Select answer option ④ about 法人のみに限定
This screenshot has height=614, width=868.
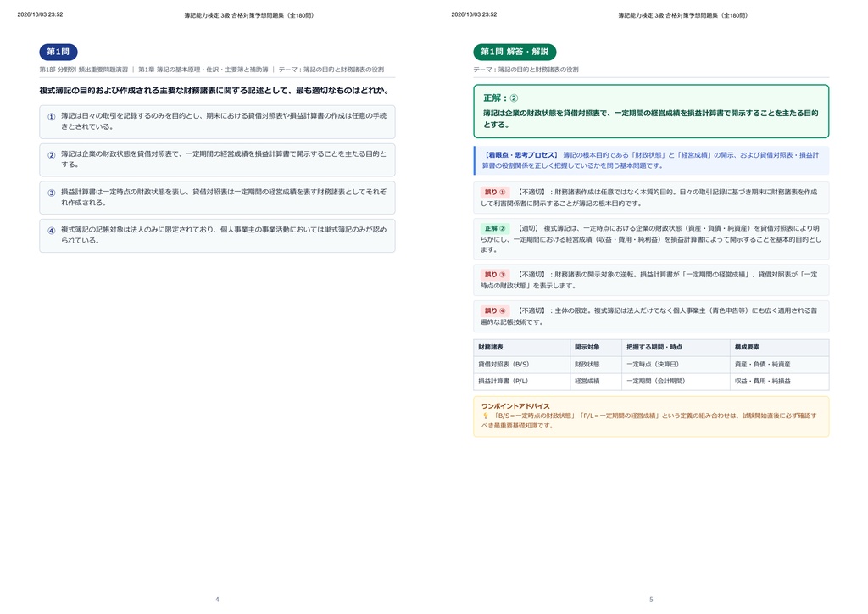(x=217, y=235)
